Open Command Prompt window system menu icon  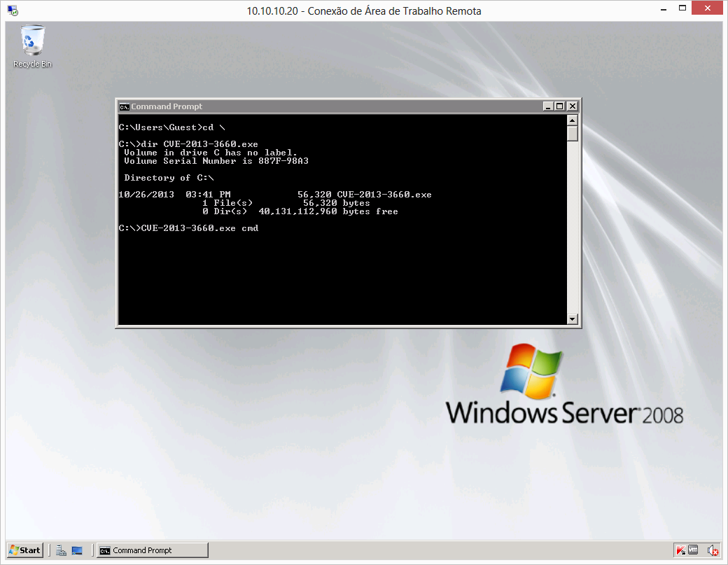[x=124, y=107]
